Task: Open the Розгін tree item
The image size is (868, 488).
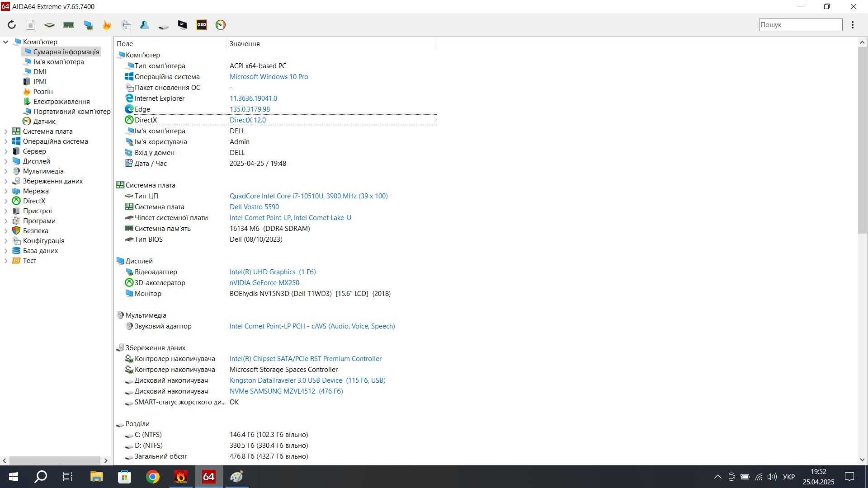Action: tap(43, 92)
